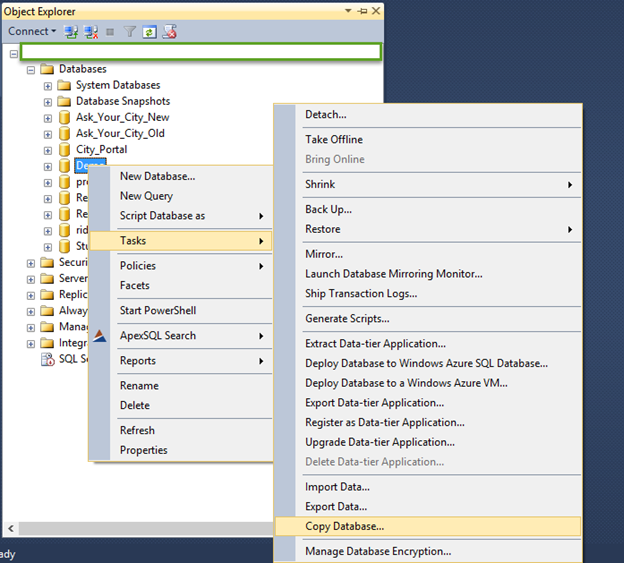The image size is (624, 563).
Task: Open the Object Explorer window position arrow
Action: (348, 11)
